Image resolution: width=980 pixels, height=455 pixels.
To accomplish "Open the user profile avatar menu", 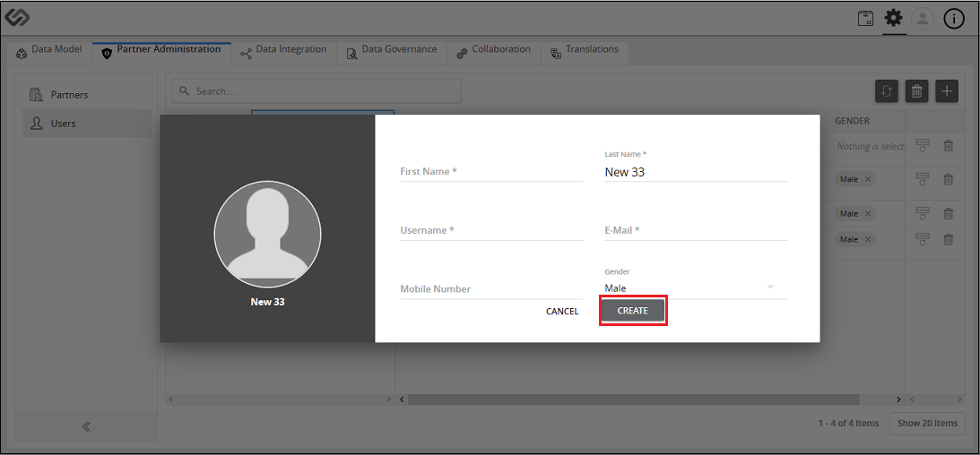I will point(923,19).
